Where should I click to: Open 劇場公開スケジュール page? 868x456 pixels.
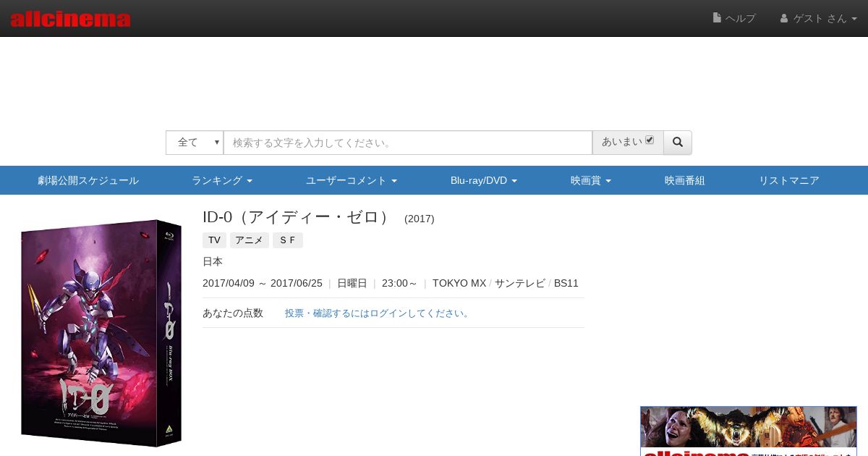(x=88, y=180)
